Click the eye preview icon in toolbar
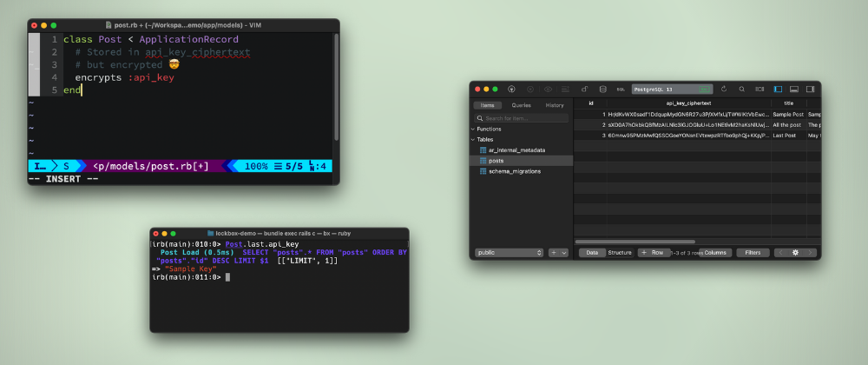 548,89
